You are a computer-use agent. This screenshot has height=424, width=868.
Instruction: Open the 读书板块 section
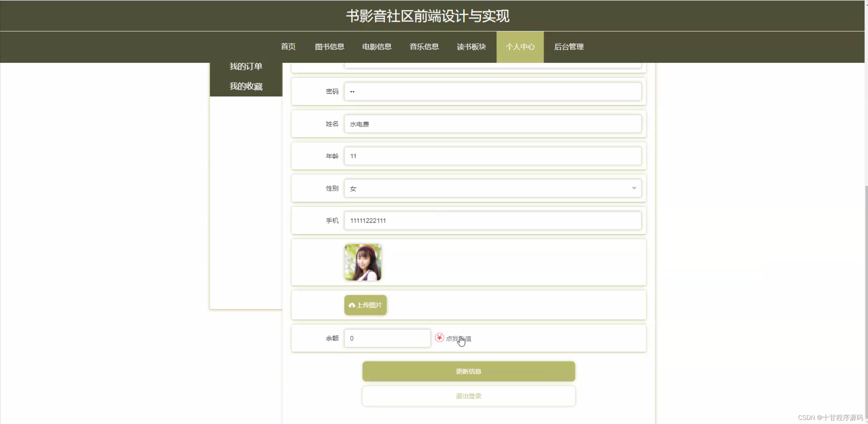coord(471,47)
